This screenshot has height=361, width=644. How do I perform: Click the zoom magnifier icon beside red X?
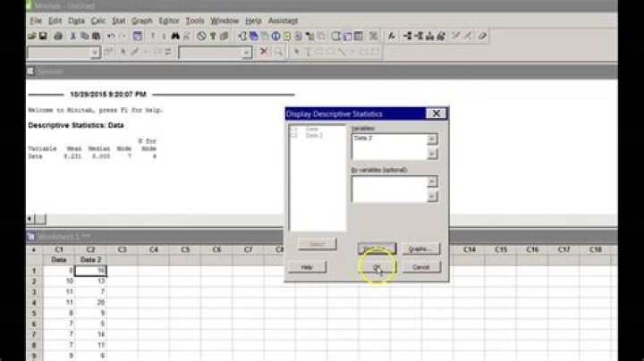pyautogui.click(x=278, y=52)
